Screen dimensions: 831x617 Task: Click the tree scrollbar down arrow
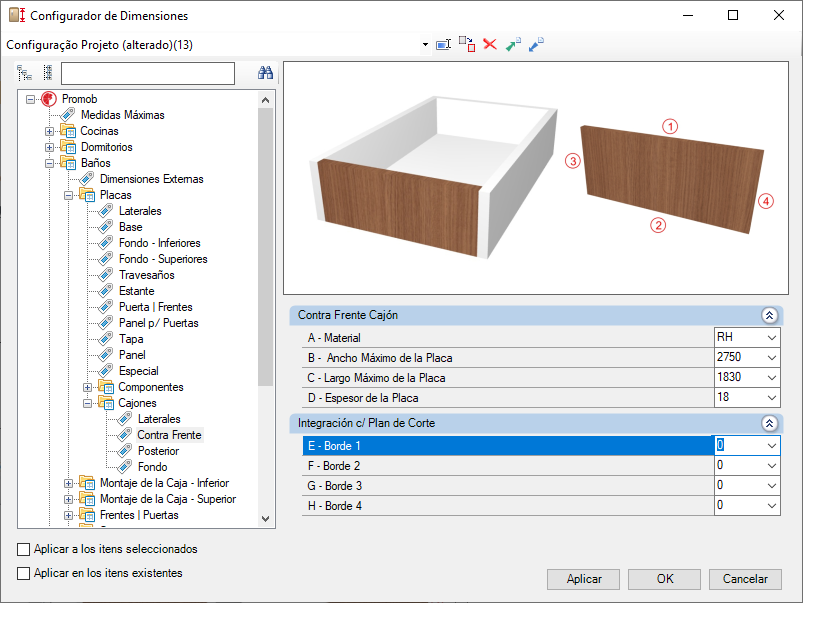click(x=266, y=519)
